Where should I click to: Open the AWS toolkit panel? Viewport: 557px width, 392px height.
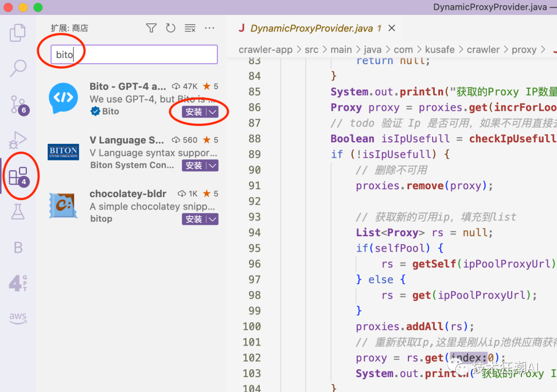pos(18,317)
